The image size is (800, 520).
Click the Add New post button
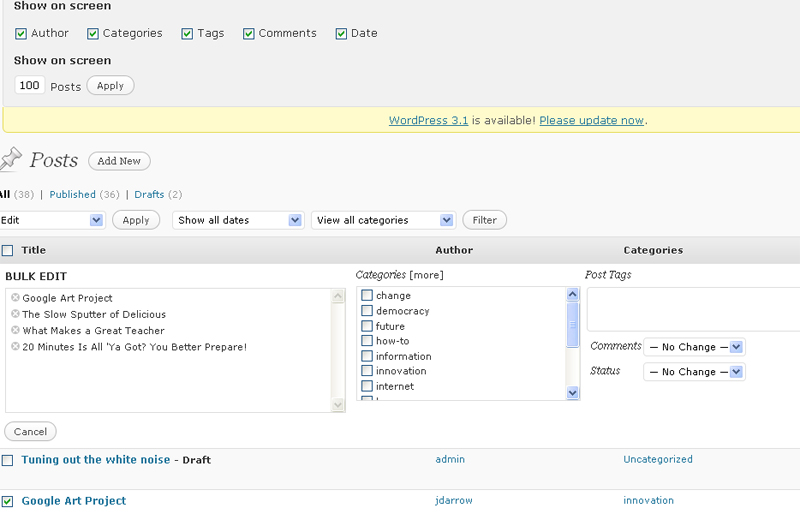click(119, 161)
